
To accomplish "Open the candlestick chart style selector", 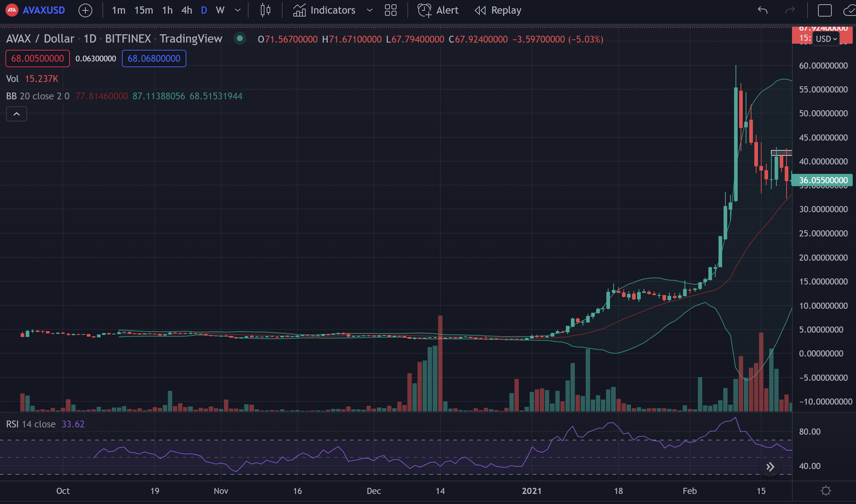I will tap(265, 10).
